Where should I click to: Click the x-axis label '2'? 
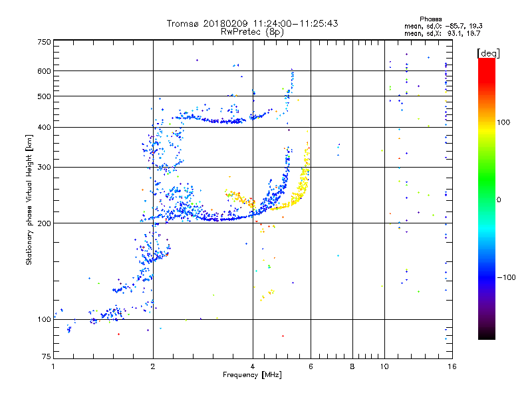click(153, 366)
